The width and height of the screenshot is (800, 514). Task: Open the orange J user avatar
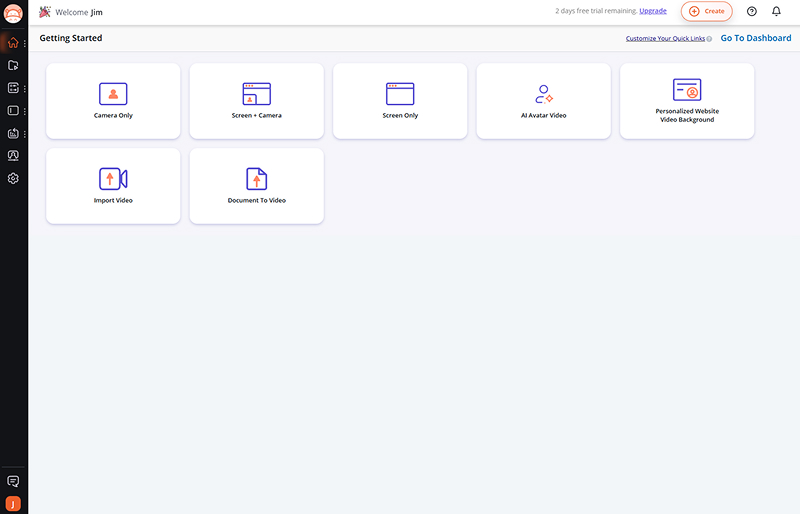click(13, 503)
